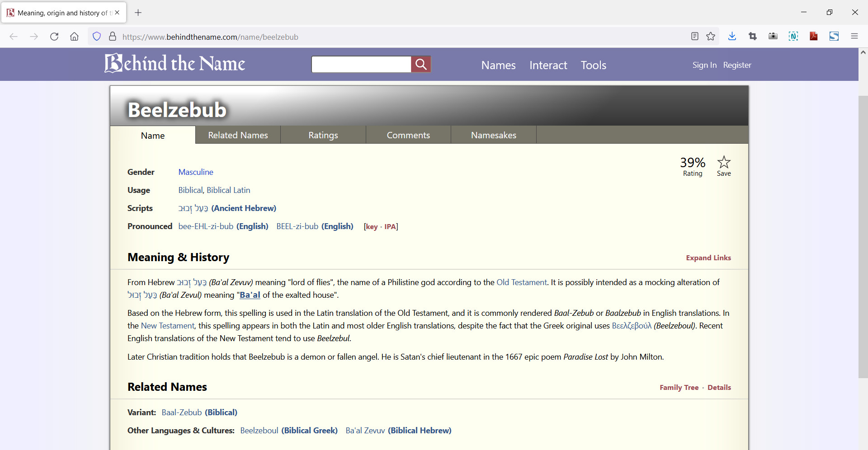Open the Tools menu in header
This screenshot has height=450, width=868.
pos(593,66)
